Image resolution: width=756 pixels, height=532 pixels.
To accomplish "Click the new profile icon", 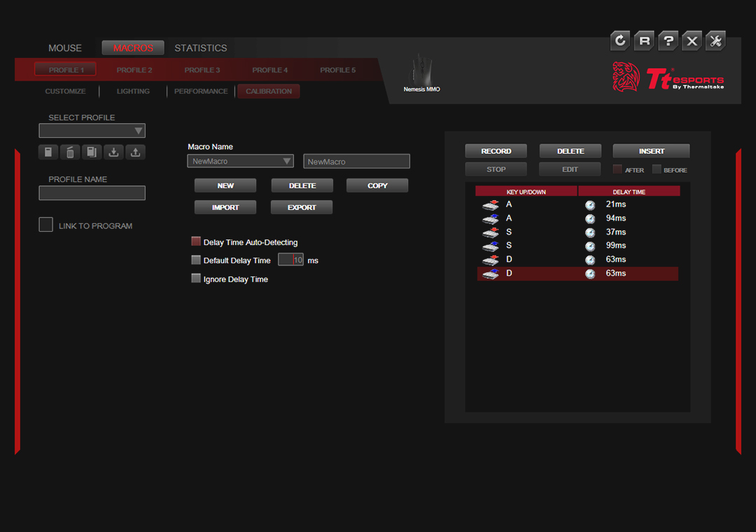I will pyautogui.click(x=48, y=152).
